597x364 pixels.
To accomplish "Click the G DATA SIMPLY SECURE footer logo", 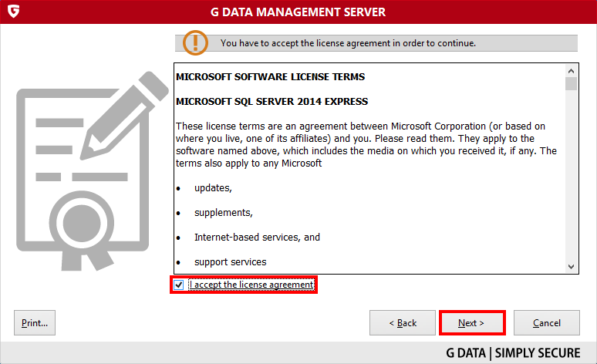I will pos(513,353).
